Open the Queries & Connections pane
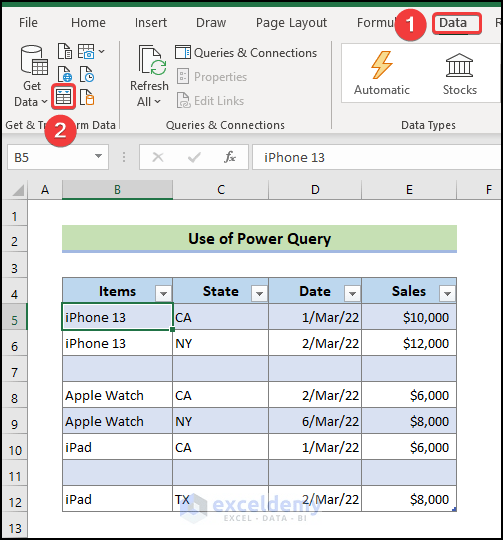Viewport: 503px width, 540px height. coord(246,53)
